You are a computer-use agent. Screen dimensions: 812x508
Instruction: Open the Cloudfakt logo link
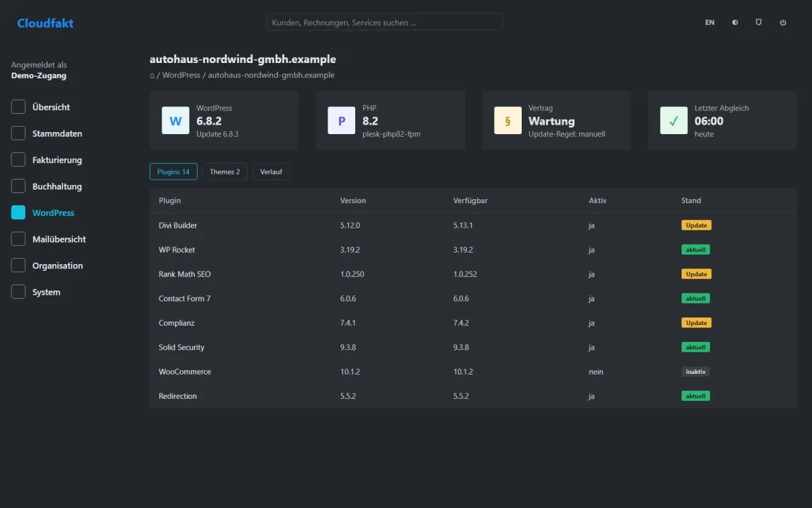(x=45, y=23)
